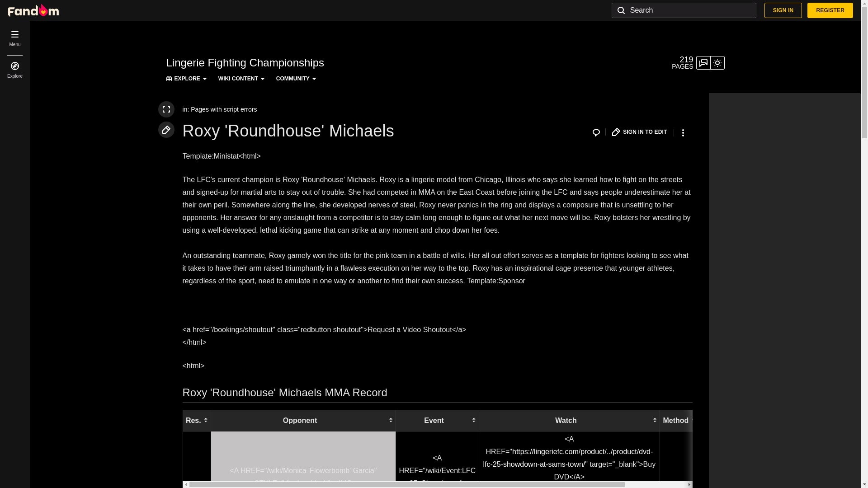Viewport: 868px width, 488px height.
Task: Click scrollbar right arrow of table
Action: pos(689,485)
